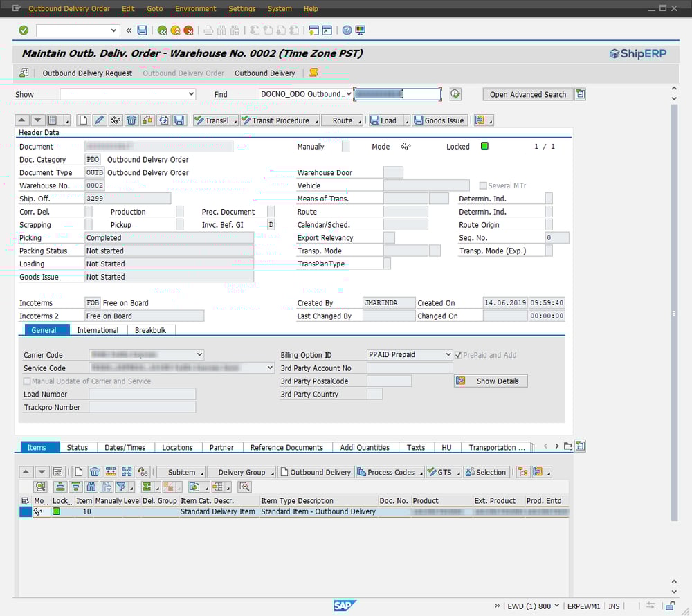Expand the Carrier Code dropdown
The height and width of the screenshot is (616, 692).
pos(199,354)
